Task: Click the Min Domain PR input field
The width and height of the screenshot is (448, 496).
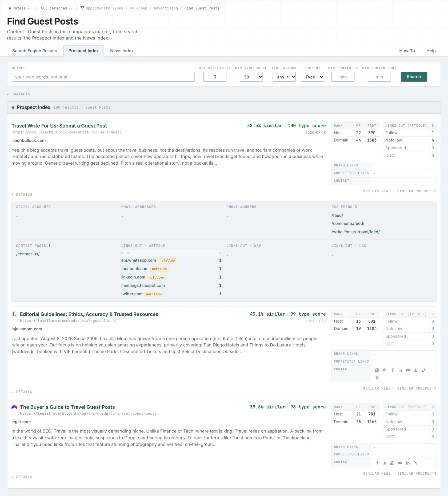Action: pos(343,77)
